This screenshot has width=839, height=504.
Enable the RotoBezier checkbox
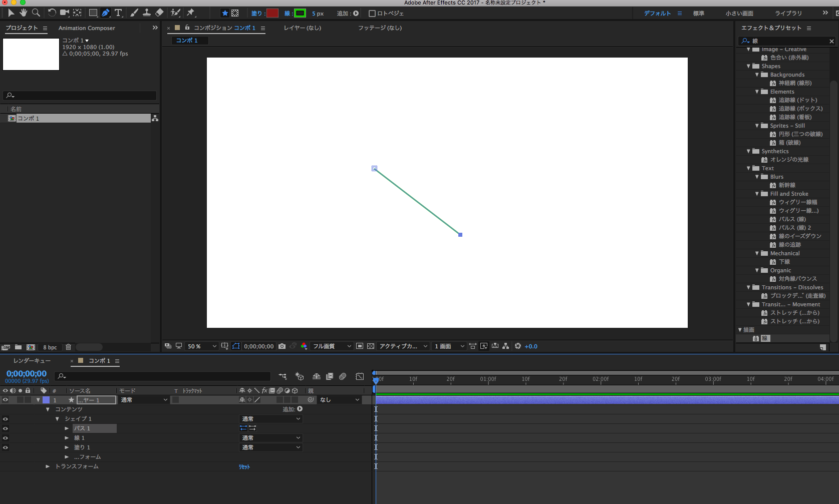coord(372,14)
